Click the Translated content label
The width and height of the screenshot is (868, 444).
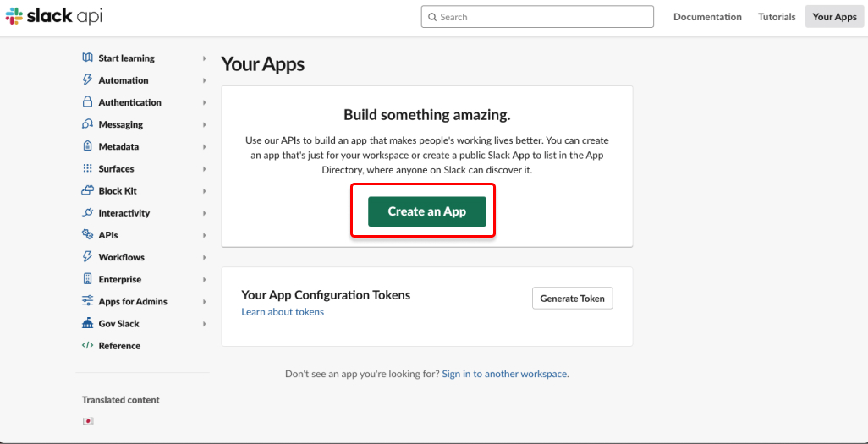click(x=121, y=400)
